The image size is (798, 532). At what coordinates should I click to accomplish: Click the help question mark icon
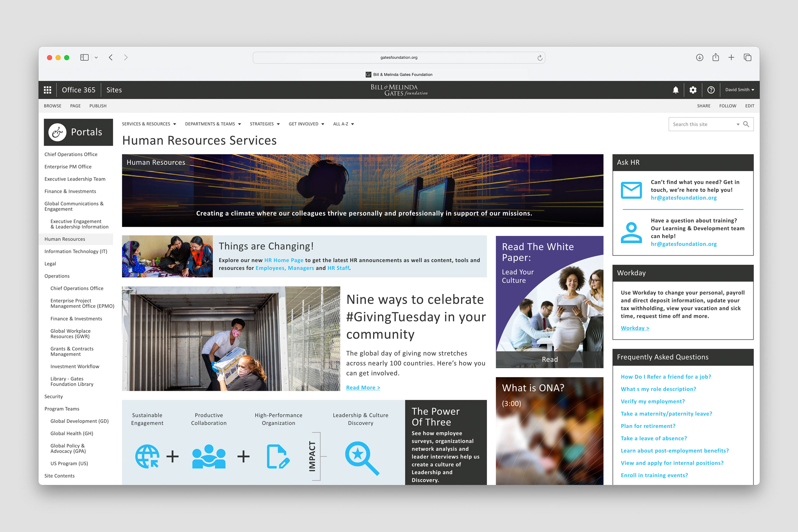click(711, 90)
